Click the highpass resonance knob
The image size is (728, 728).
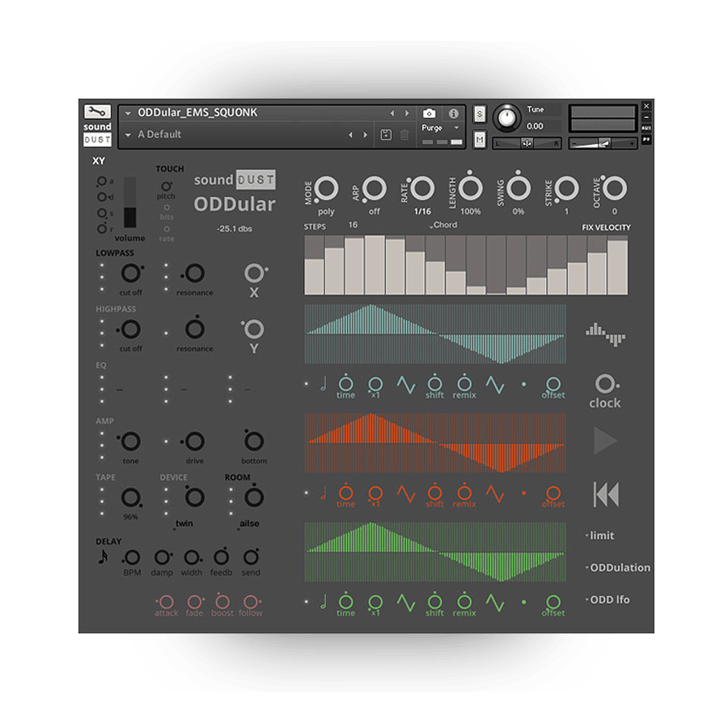(195, 328)
